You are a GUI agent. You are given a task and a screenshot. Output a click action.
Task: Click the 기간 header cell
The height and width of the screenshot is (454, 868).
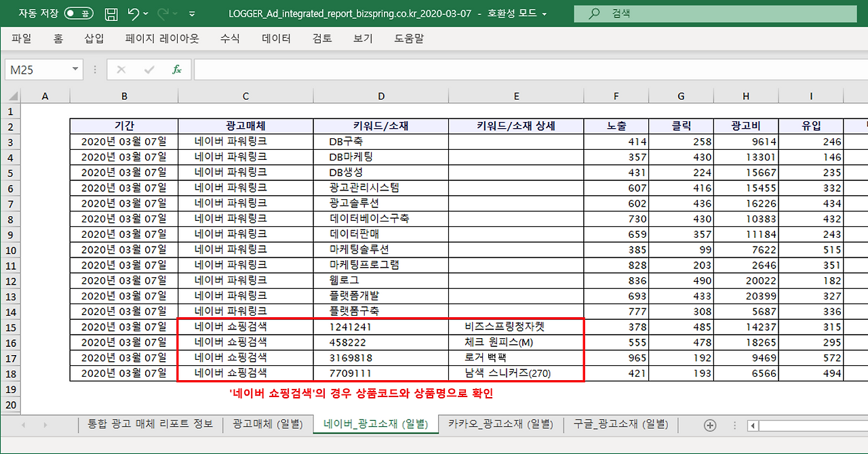[x=124, y=126]
